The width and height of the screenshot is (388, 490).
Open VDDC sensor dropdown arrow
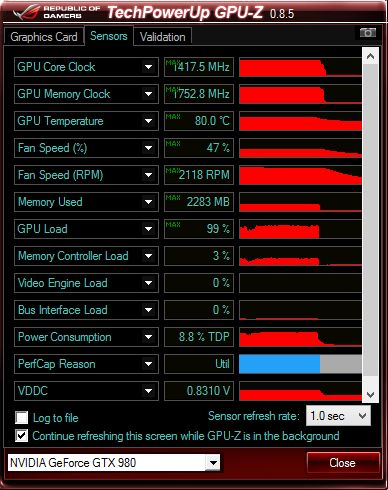point(148,391)
